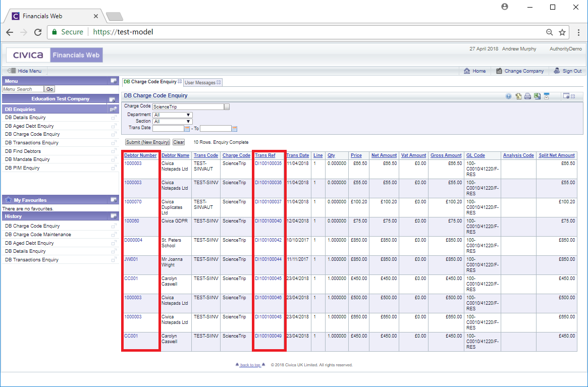Viewport: 588px width, 387px height.
Task: Clear the enquiry criteria
Action: (x=179, y=142)
